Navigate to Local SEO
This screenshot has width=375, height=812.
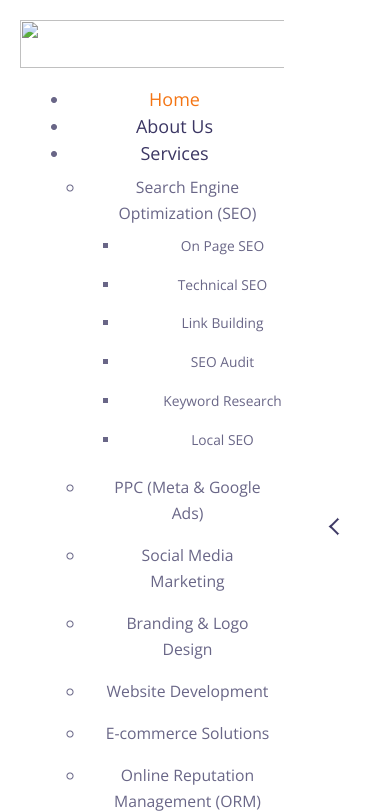[x=222, y=440]
